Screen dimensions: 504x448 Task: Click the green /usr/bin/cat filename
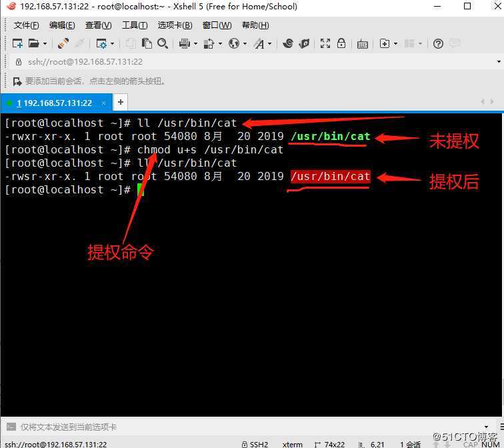[x=331, y=137]
